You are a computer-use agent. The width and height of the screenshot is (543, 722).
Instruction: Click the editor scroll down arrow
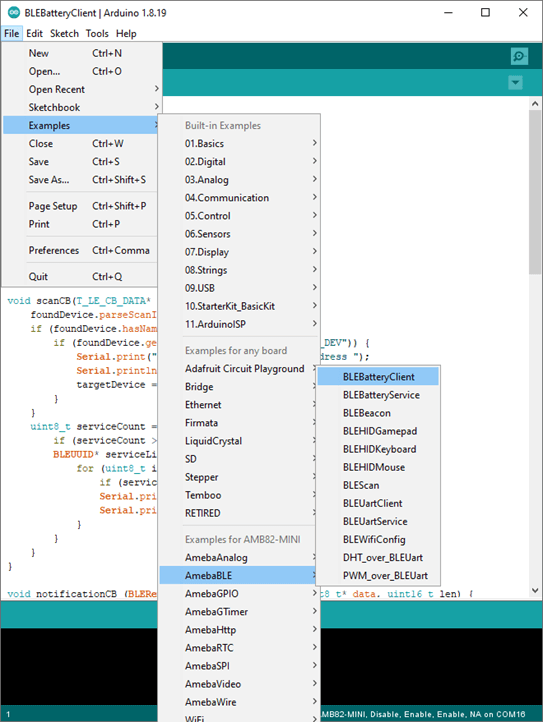coord(535,590)
